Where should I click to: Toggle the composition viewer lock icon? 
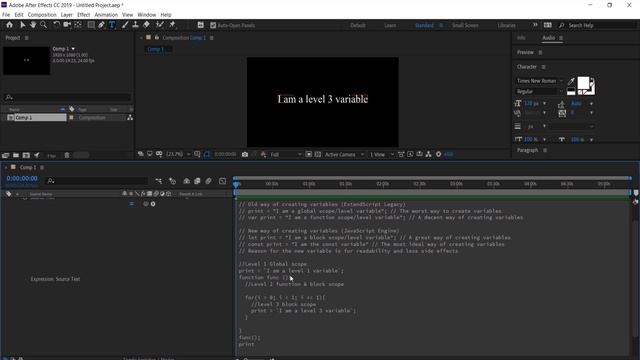[x=157, y=38]
